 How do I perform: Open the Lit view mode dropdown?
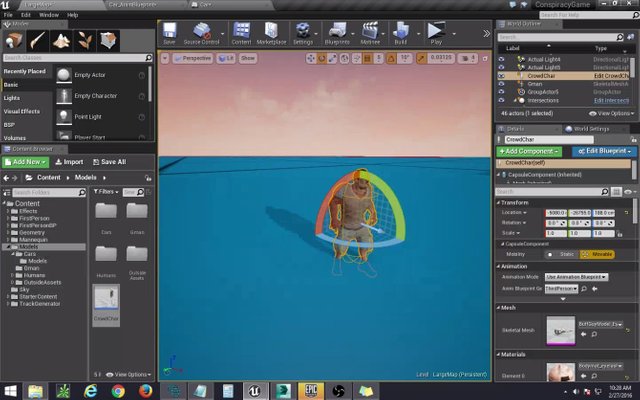tap(226, 58)
